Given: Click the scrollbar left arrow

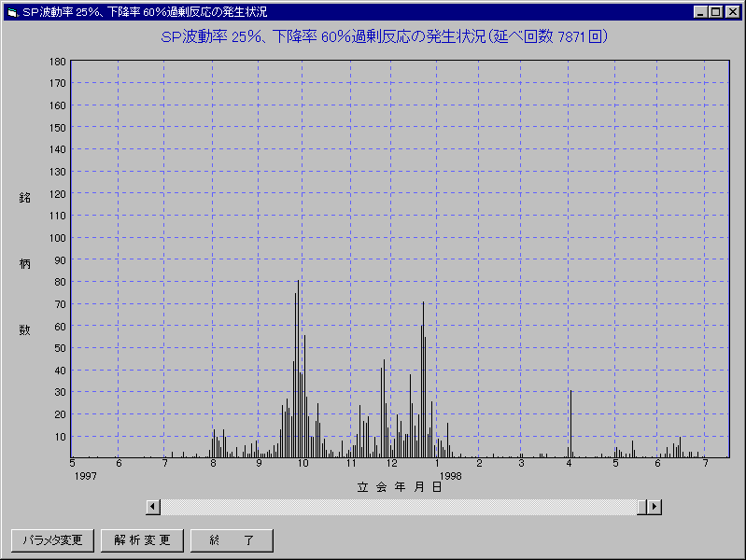Looking at the screenshot, I should click(153, 506).
